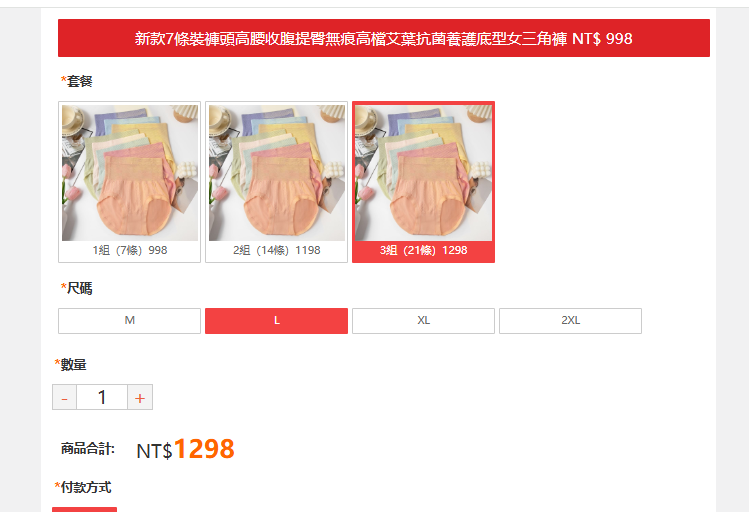Click the 付款方式 section label
Screen dimensions: 749x512
[x=83, y=487]
